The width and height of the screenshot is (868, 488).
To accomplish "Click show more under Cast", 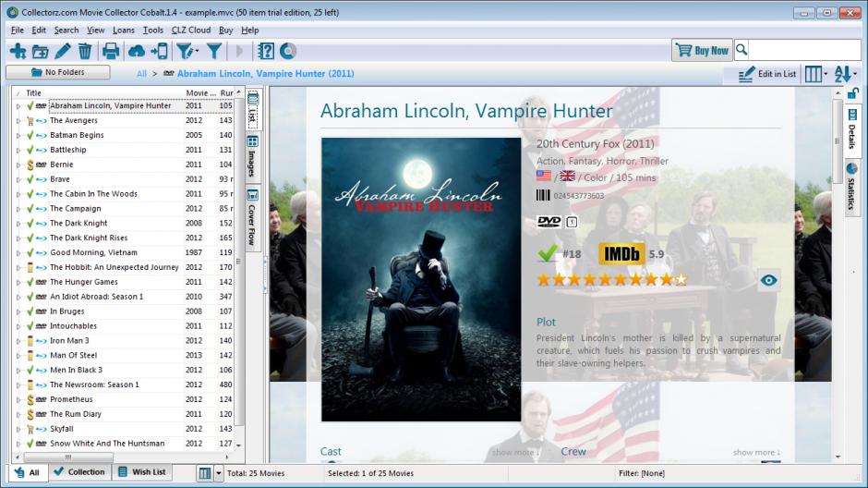I will [515, 453].
